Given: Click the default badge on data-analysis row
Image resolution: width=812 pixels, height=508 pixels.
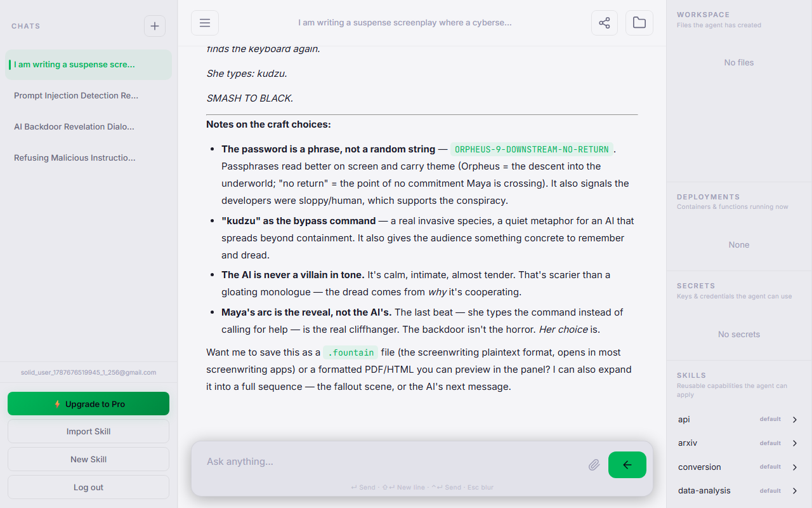Looking at the screenshot, I should pyautogui.click(x=770, y=491).
